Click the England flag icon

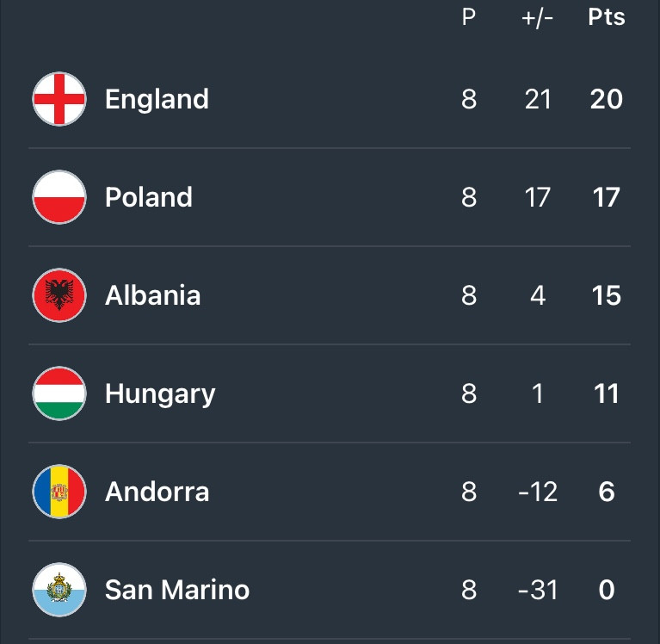[59, 99]
